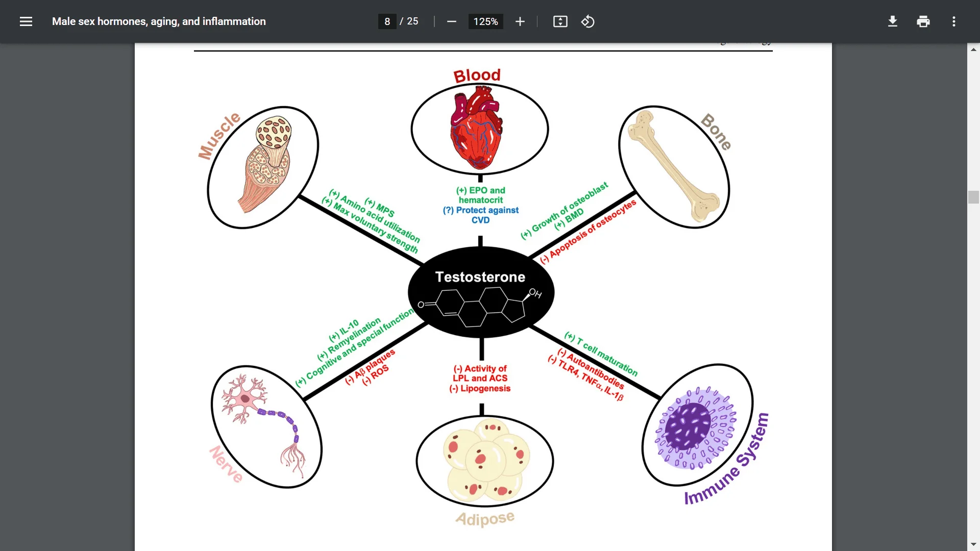The image size is (980, 551).
Task: Click the purple immune cell illustration
Action: pos(696,428)
